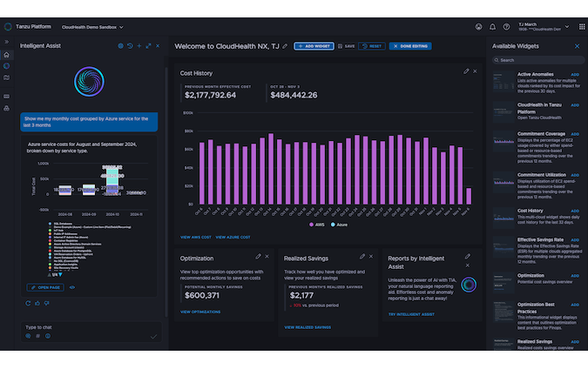Screen dimensions: 588x369
Task: Edit the Realized Savings widget
Action: click(362, 257)
